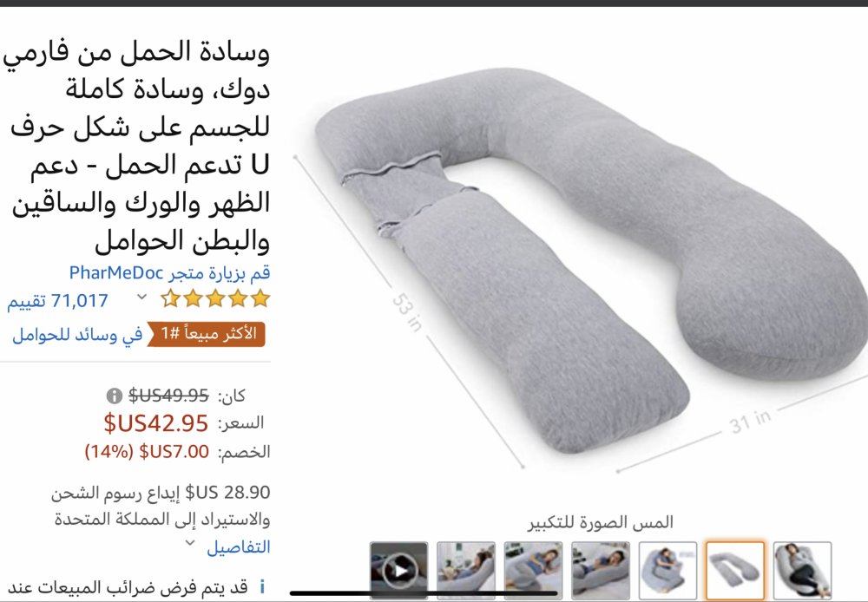The height and width of the screenshot is (602, 868).
Task: Open the 71,017 تقييم ratings link
Action: [57, 301]
